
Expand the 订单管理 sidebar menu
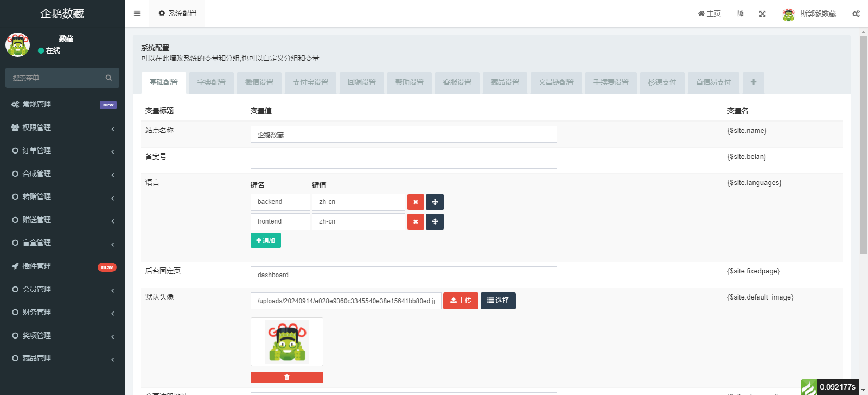62,150
